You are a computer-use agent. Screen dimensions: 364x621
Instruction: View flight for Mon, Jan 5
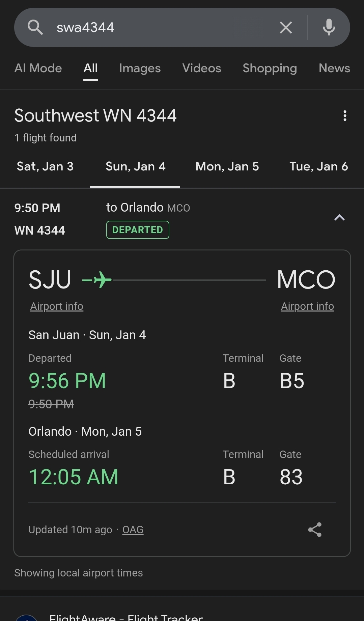point(227,166)
